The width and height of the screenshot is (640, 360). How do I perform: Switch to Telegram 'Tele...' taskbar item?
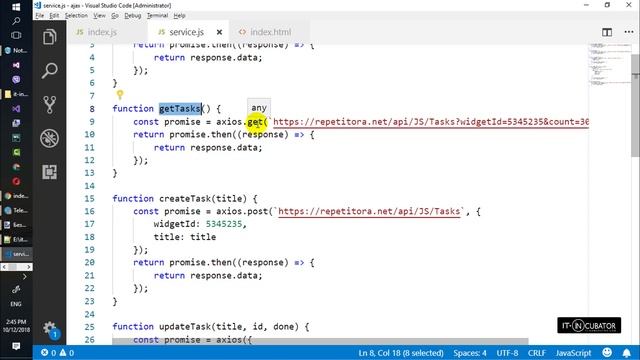click(x=16, y=210)
